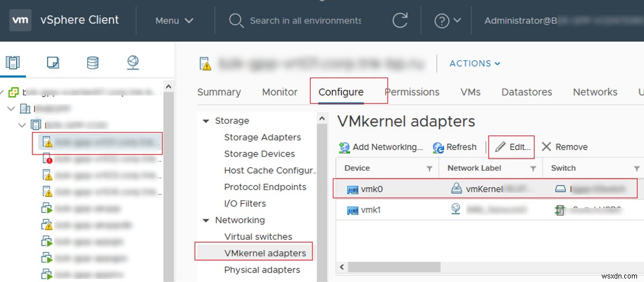
Task: Click the table horizontal scroll left arrow
Action: tap(342, 267)
